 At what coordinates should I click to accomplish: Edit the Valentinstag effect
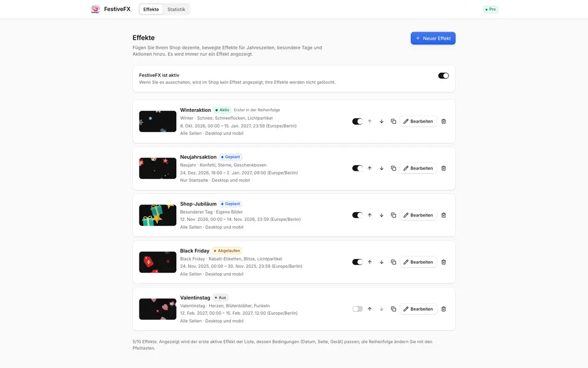click(418, 309)
